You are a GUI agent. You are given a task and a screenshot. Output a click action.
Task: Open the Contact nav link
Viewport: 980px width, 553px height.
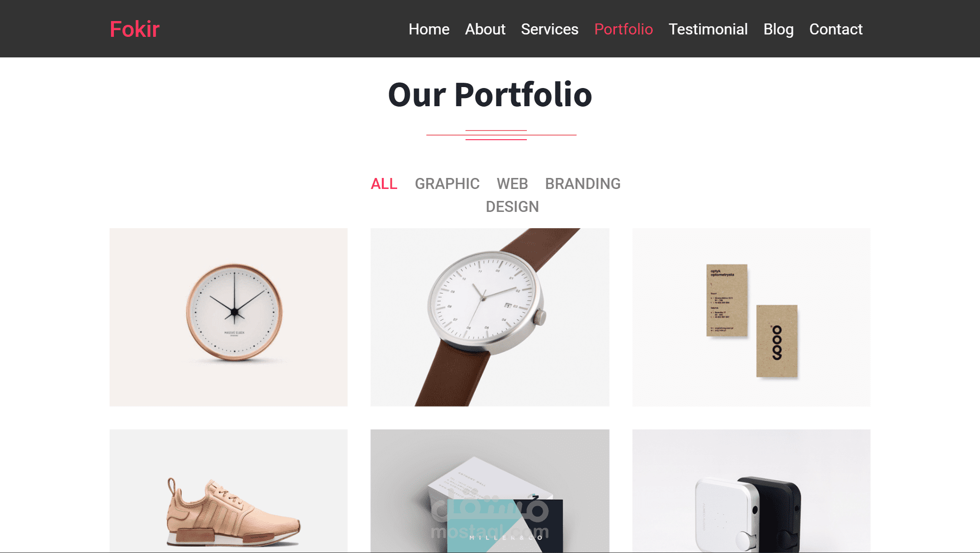coord(835,29)
